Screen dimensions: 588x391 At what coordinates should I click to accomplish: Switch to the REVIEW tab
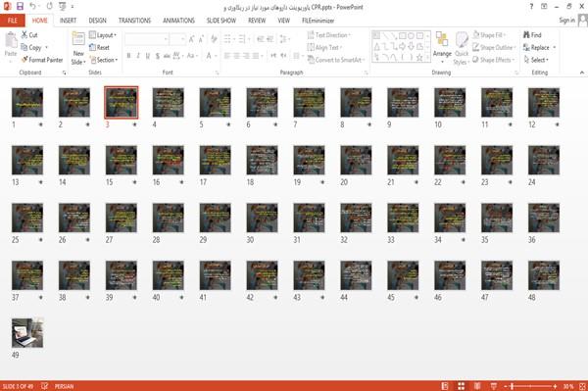point(257,21)
